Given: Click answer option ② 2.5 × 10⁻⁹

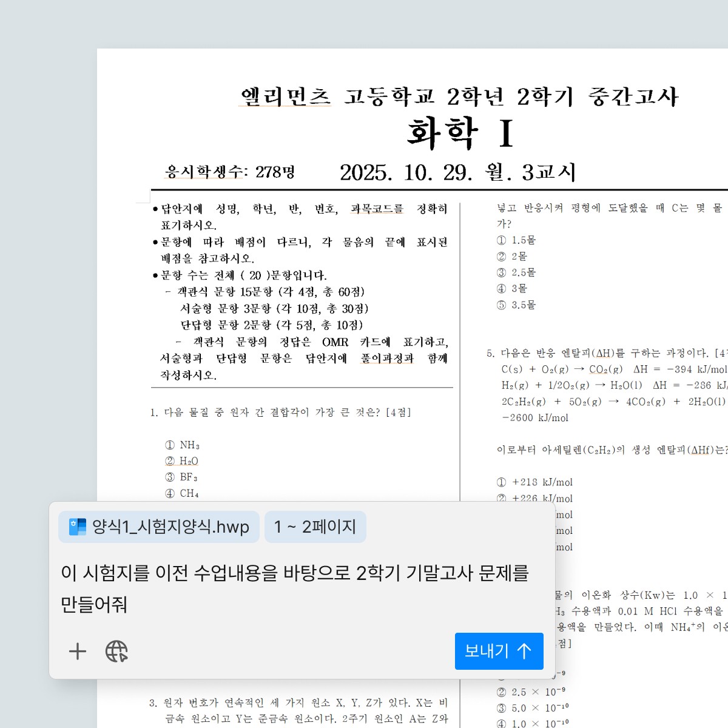Looking at the screenshot, I should pos(531,692).
